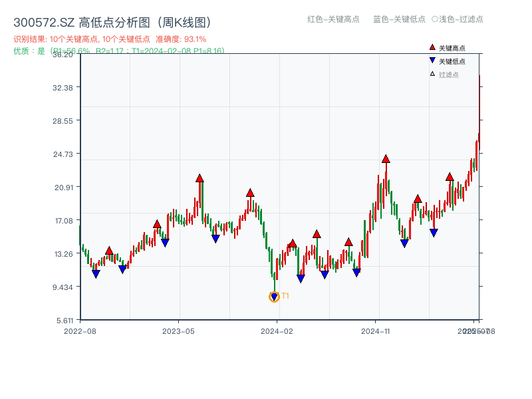Click the hollow circle before 浅色-过滤点

pyautogui.click(x=435, y=19)
